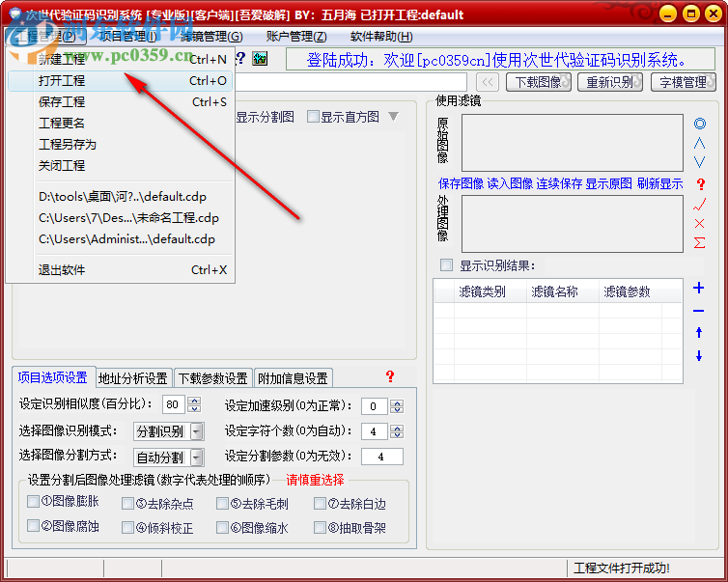Image resolution: width=728 pixels, height=582 pixels.
Task: Open 字模管理 button
Action: (684, 82)
